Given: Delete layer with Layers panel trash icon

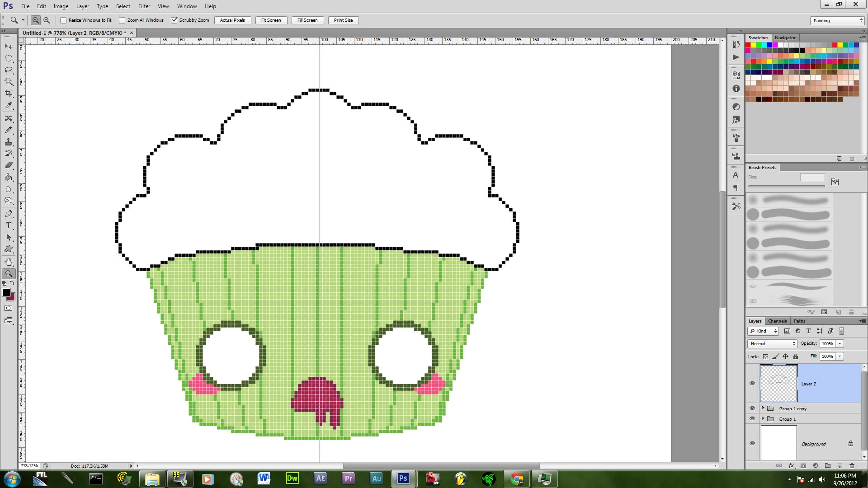Looking at the screenshot, I should (852, 465).
